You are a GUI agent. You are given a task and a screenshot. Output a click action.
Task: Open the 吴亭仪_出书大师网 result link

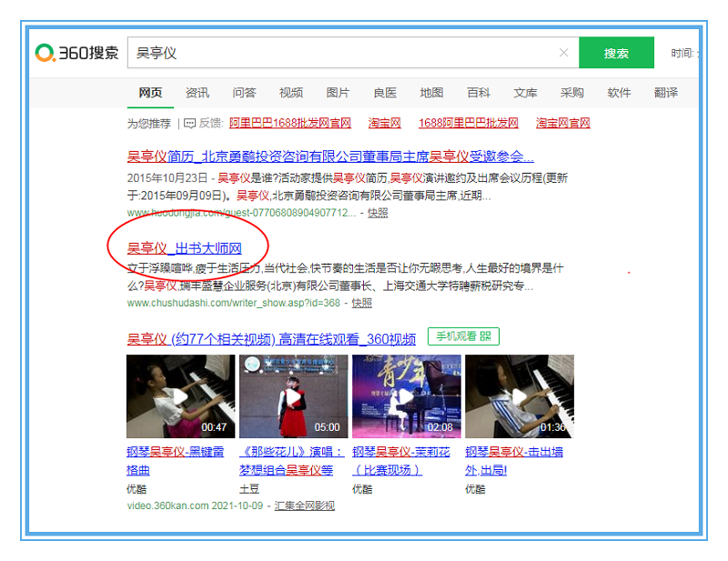pyautogui.click(x=184, y=247)
